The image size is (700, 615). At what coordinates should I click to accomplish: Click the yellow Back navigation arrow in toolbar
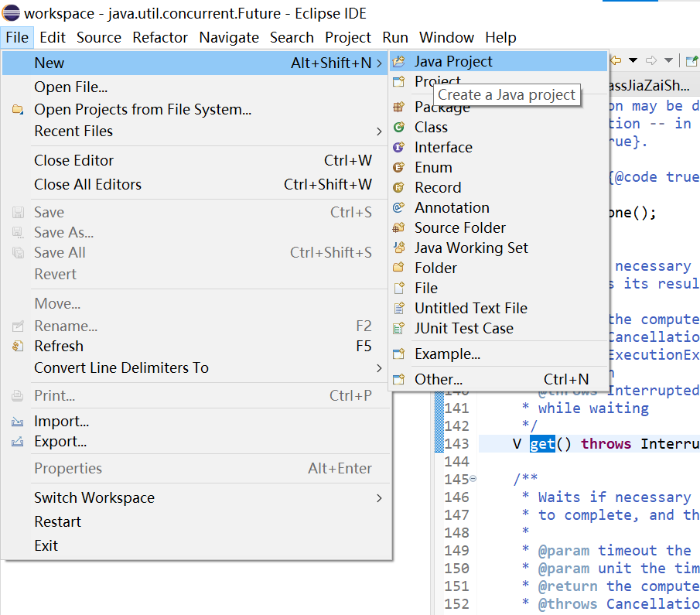click(x=616, y=60)
